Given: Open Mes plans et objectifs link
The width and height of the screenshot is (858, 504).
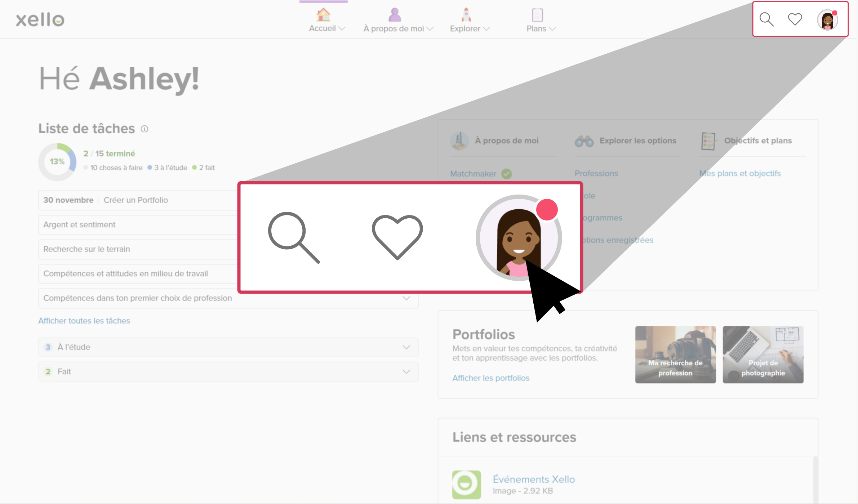Looking at the screenshot, I should [740, 174].
